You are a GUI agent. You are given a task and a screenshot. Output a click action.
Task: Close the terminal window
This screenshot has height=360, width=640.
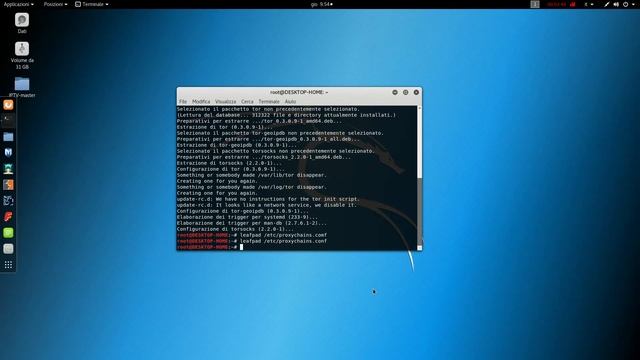(x=416, y=92)
